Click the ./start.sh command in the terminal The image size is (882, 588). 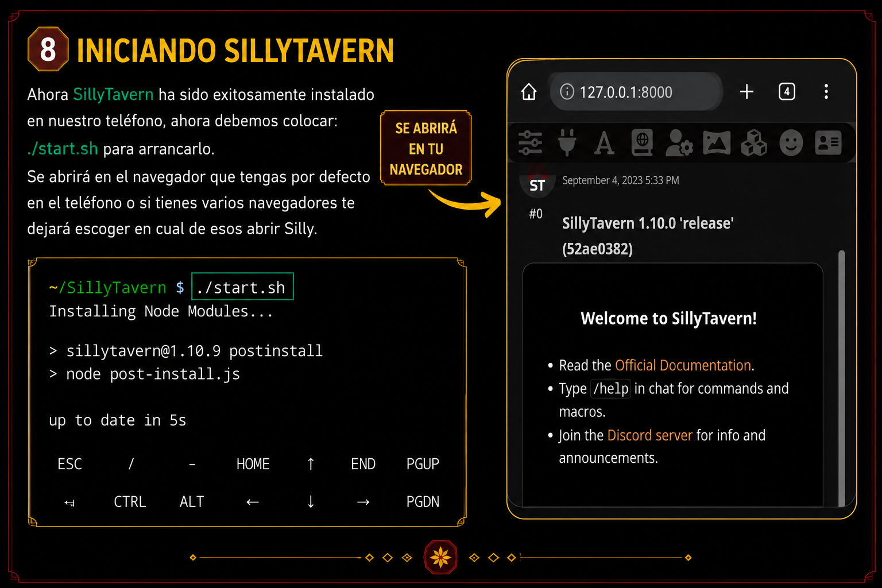pyautogui.click(x=242, y=287)
